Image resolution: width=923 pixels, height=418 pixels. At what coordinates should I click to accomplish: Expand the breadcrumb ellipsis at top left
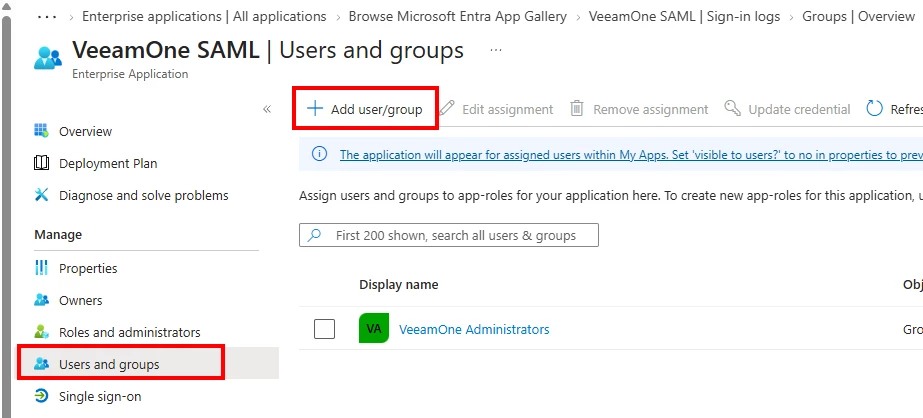[47, 16]
